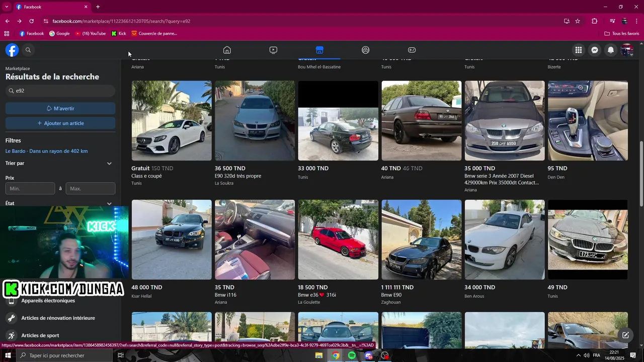The height and width of the screenshot is (362, 644).
Task: Click the Windows taskbar search box
Action: point(65,355)
